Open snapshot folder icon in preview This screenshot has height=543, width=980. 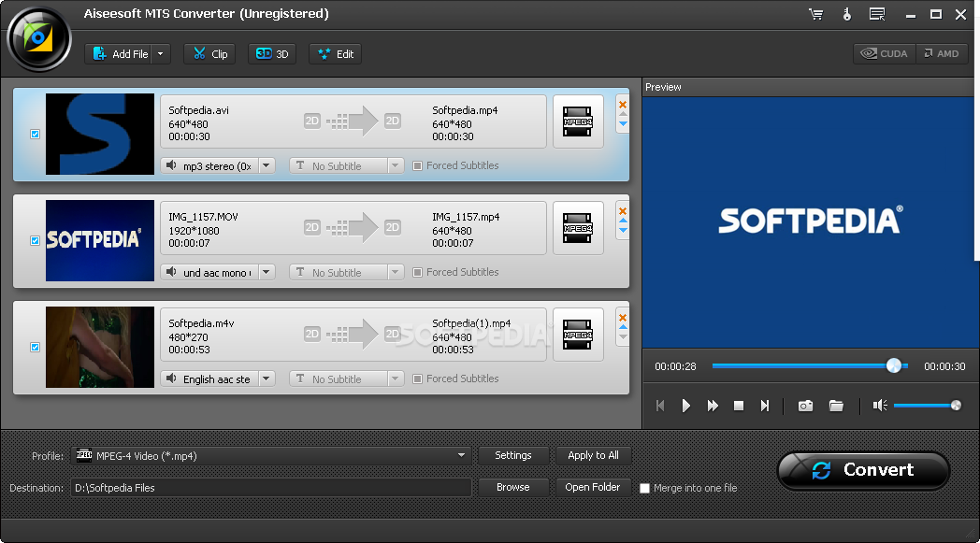tap(836, 407)
